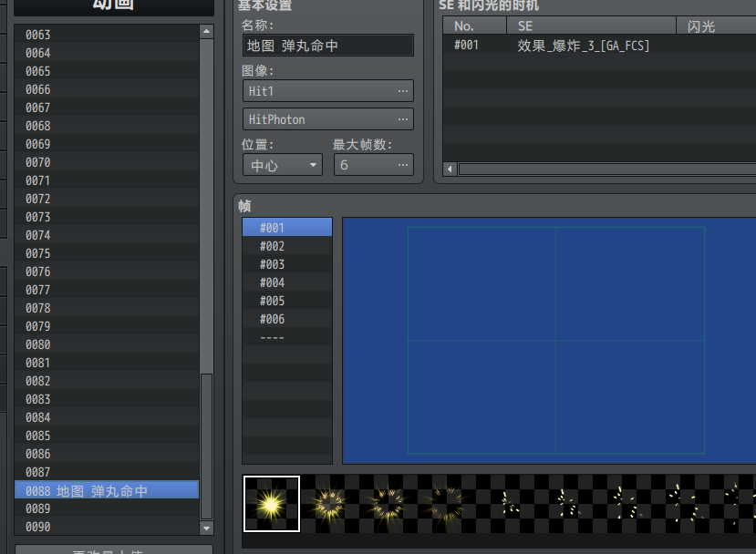The height and width of the screenshot is (554, 756).
Task: Open image picker for HitPhoton field
Action: click(x=403, y=119)
